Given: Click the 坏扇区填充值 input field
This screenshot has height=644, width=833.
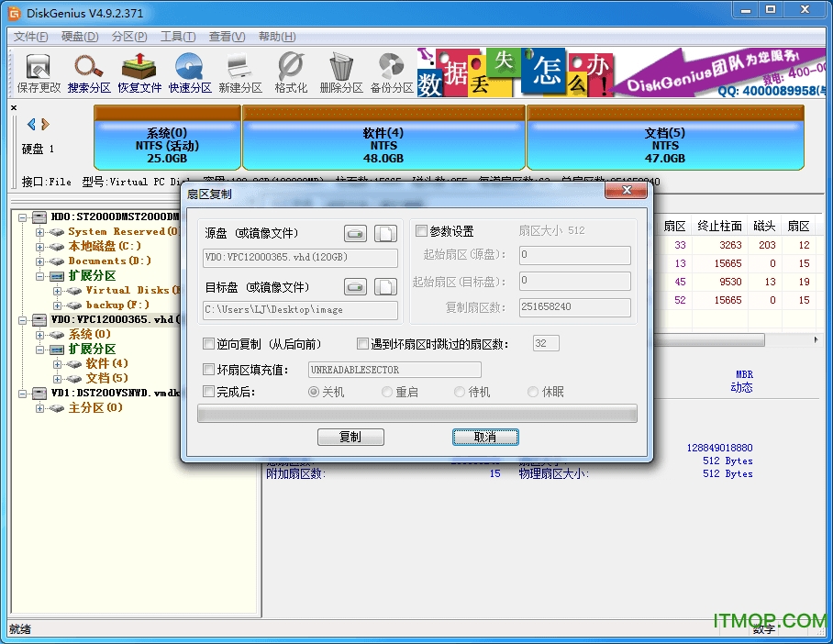Looking at the screenshot, I should point(394,370).
